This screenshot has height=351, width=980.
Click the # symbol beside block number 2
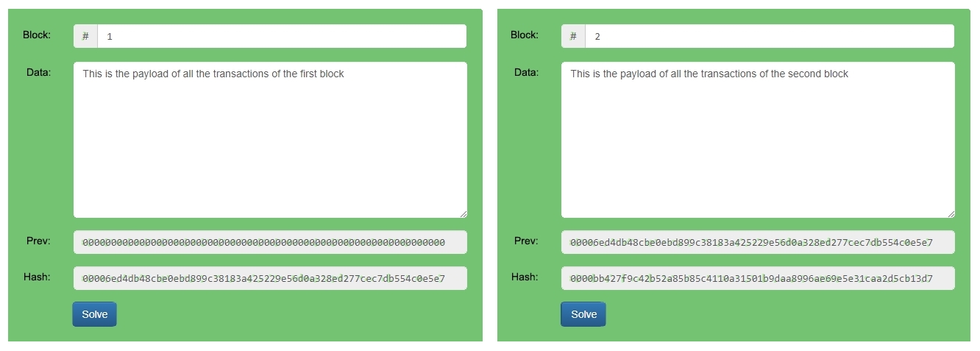[x=573, y=36]
